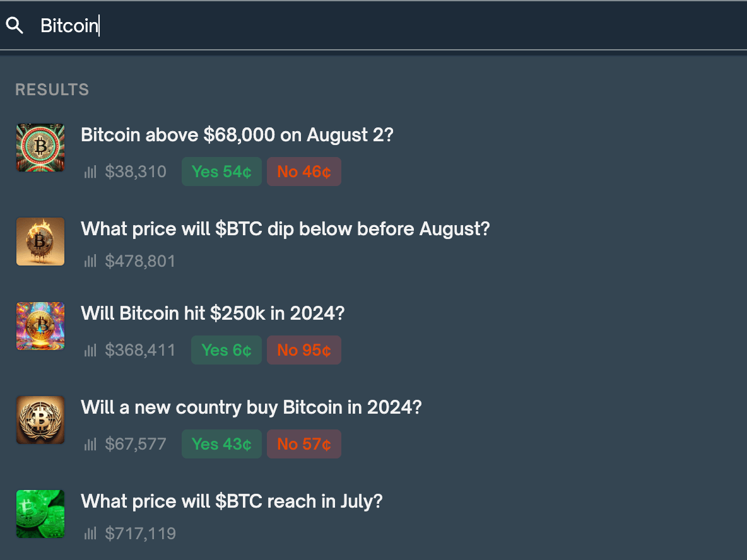Click the Bitcoin search input field
Viewport: 747px width, 560px height.
(x=379, y=26)
